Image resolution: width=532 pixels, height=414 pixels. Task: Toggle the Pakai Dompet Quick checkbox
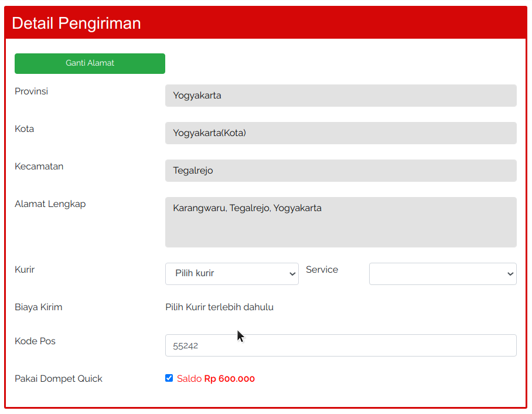pos(169,378)
